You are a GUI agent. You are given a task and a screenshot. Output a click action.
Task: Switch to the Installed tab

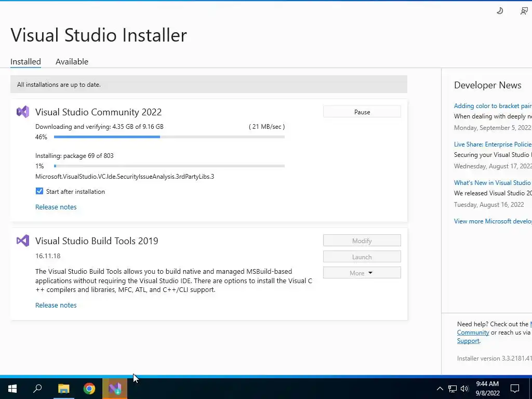[x=25, y=61]
